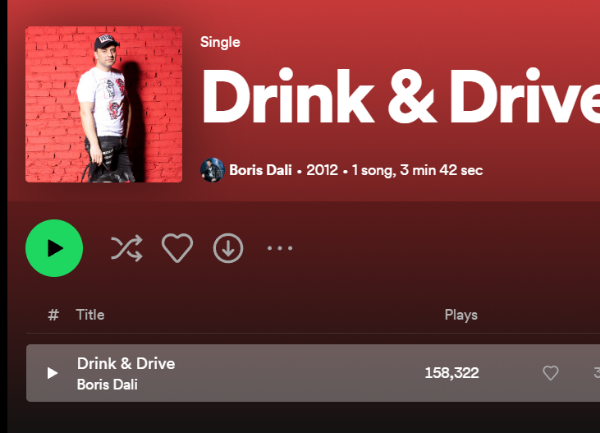Click the large Drink & Drive heading

400,96
